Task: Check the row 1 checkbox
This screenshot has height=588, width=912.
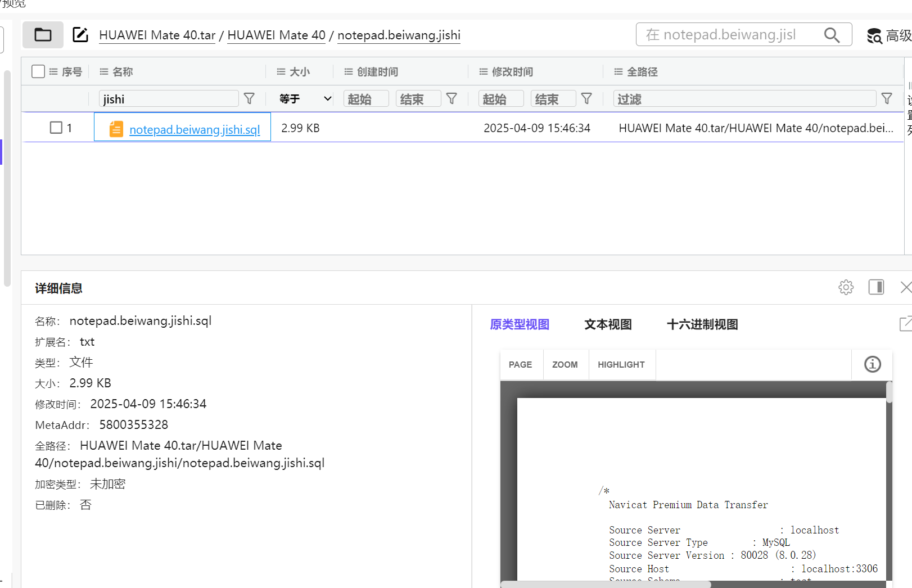Action: (x=56, y=128)
